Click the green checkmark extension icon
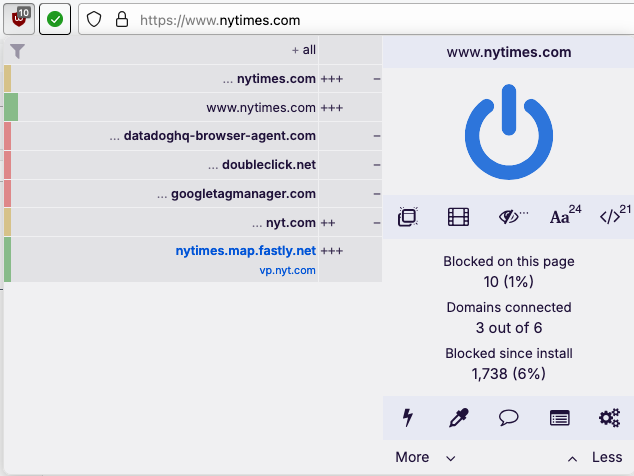Viewport: 634px width, 476px height. pos(55,19)
